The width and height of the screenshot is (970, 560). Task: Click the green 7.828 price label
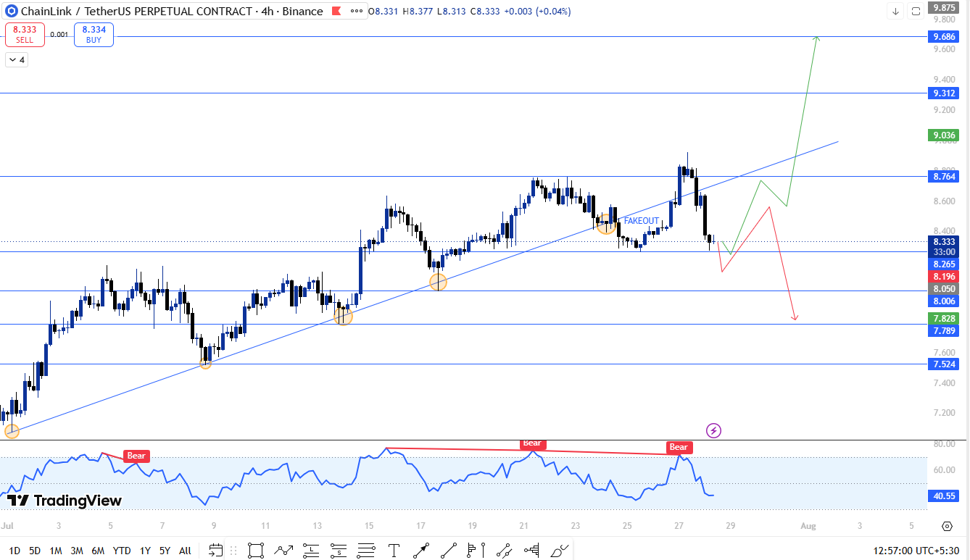point(943,319)
